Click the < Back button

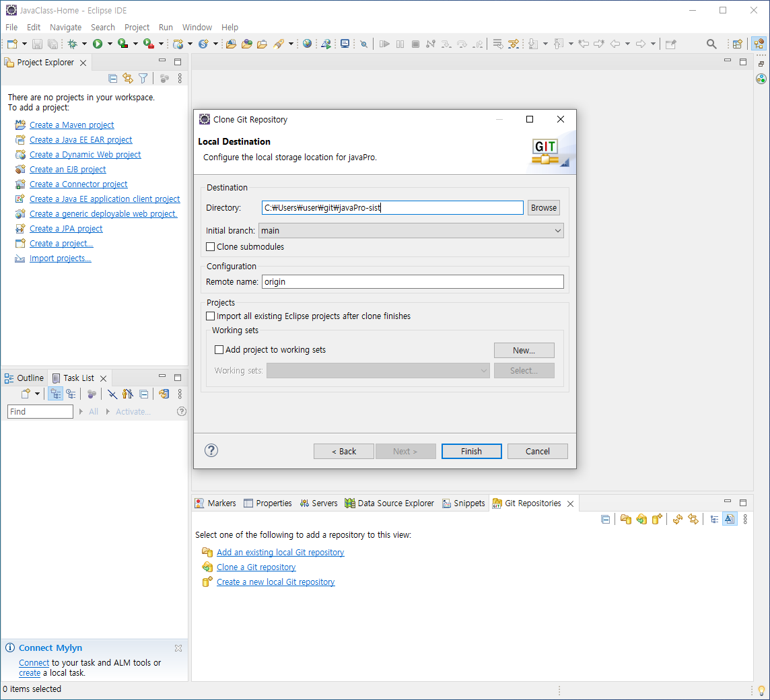(344, 452)
